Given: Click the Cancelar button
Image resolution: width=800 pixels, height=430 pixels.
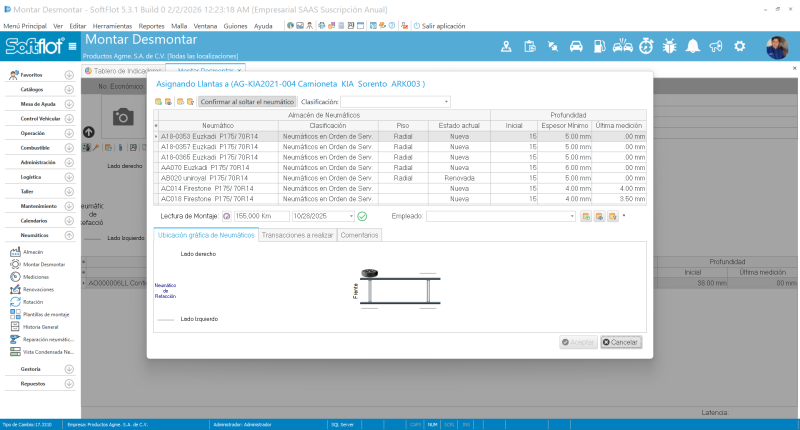Looking at the screenshot, I should [620, 342].
